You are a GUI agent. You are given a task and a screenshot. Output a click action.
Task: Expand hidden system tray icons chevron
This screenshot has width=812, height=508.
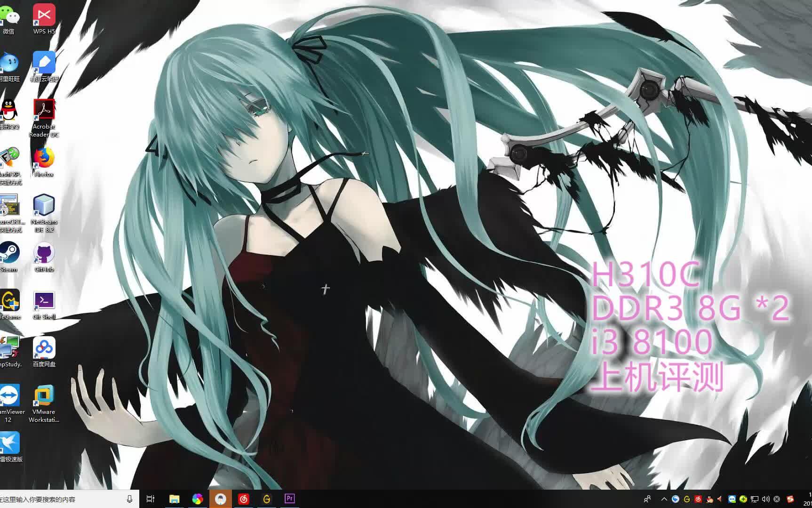(x=664, y=499)
